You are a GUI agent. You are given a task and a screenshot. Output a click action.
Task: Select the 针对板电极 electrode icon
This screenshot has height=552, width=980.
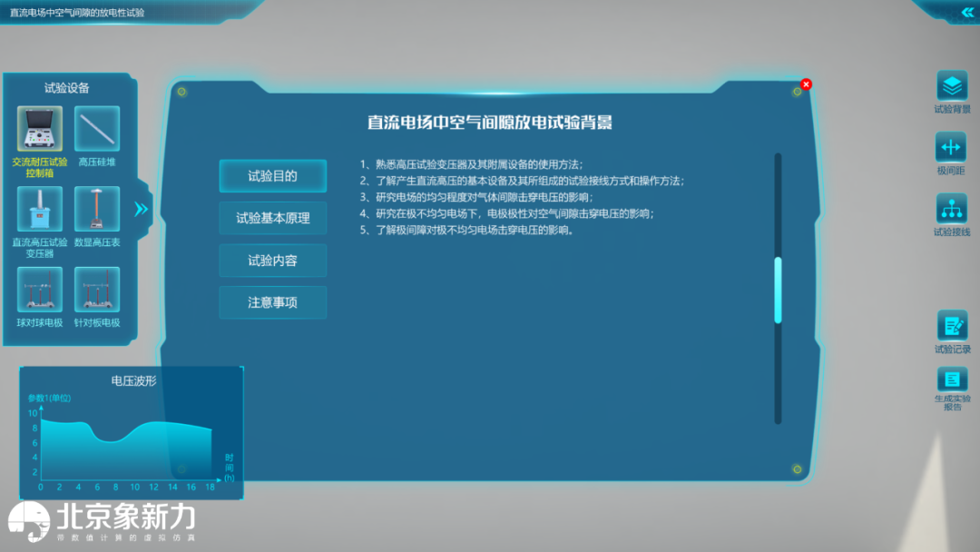point(96,290)
